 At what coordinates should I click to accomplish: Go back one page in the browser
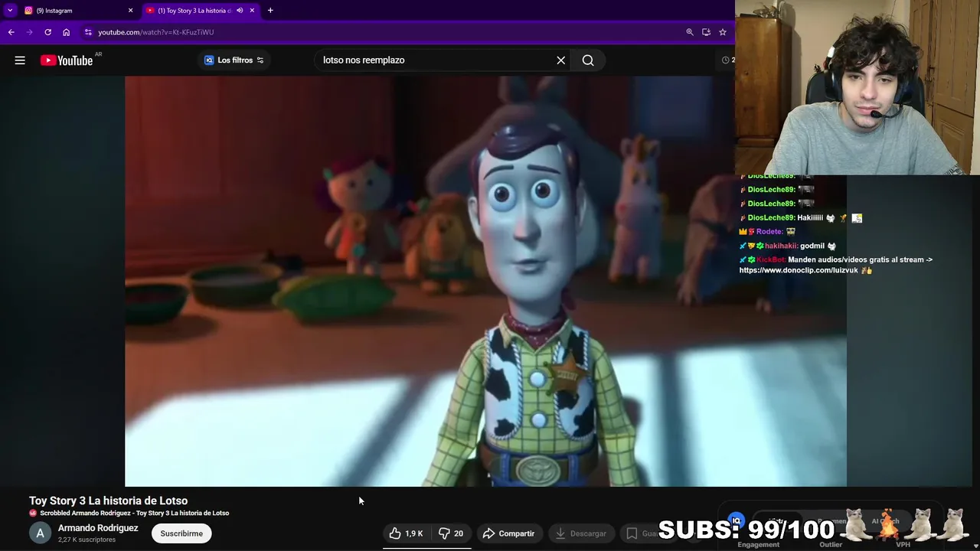tap(11, 32)
